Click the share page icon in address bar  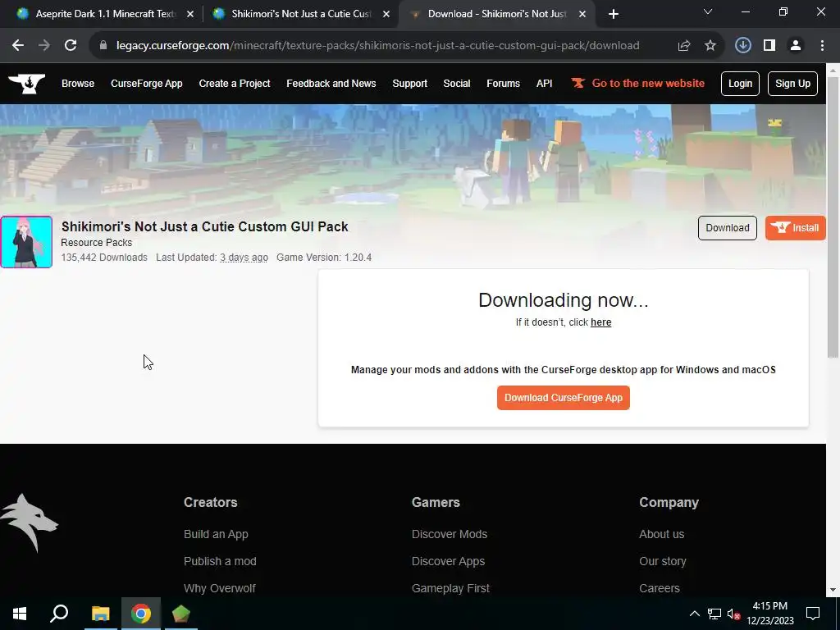[x=684, y=46]
